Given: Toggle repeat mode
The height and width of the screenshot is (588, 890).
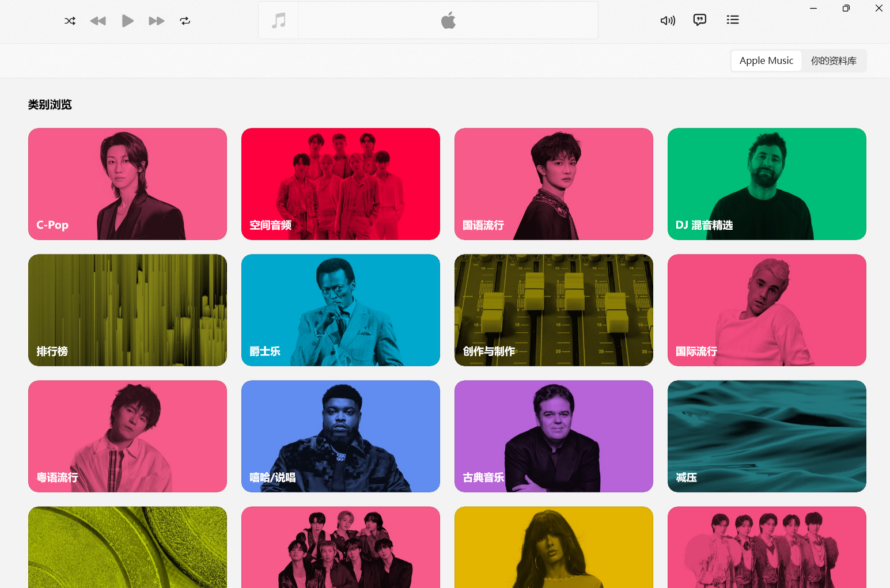Looking at the screenshot, I should [185, 21].
